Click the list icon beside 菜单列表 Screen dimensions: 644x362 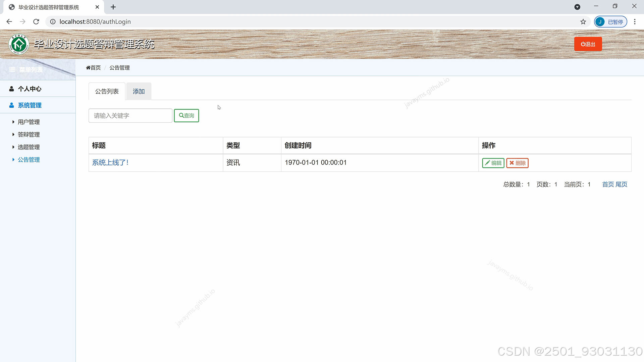coord(12,69)
